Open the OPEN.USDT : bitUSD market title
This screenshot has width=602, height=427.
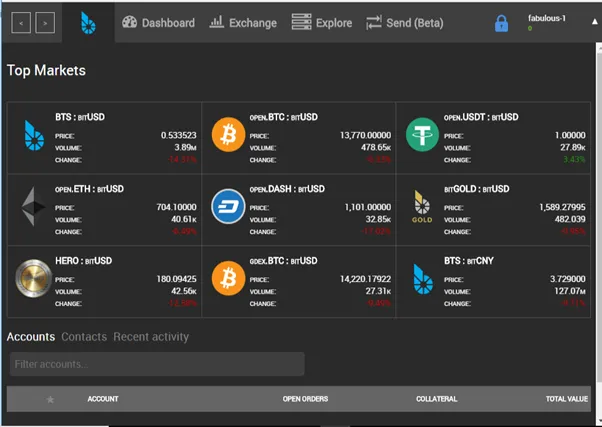[x=481, y=117]
